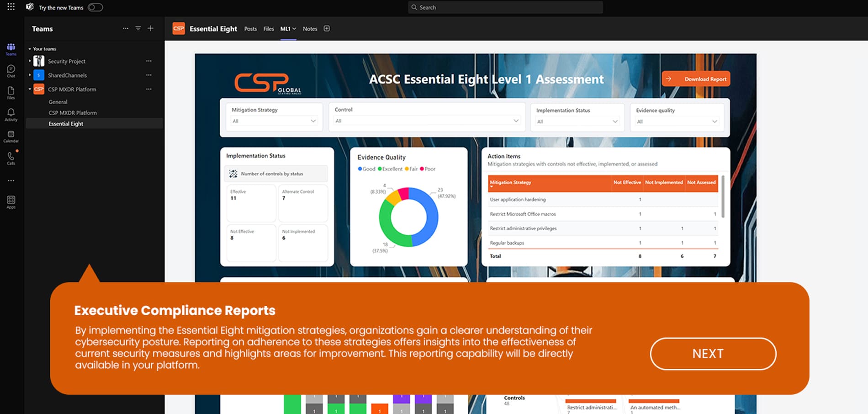Click the Number of controls by status icon
The height and width of the screenshot is (414, 868).
coord(233,174)
